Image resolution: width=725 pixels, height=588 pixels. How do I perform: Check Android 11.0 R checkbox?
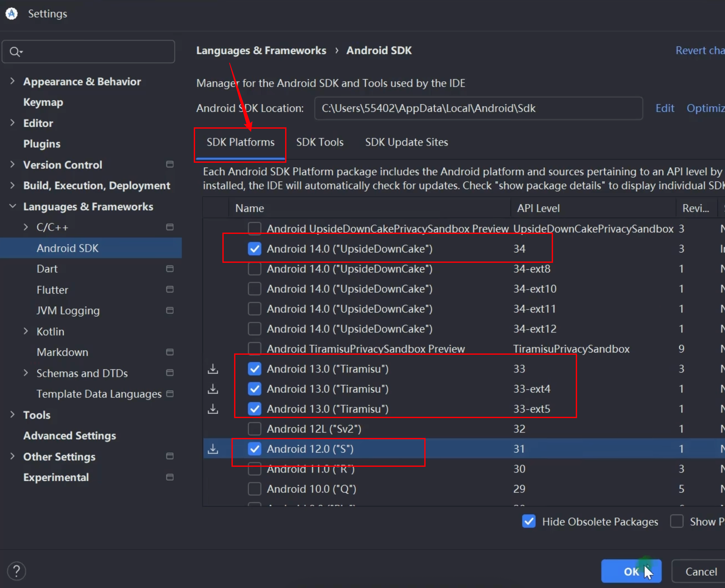(x=255, y=469)
